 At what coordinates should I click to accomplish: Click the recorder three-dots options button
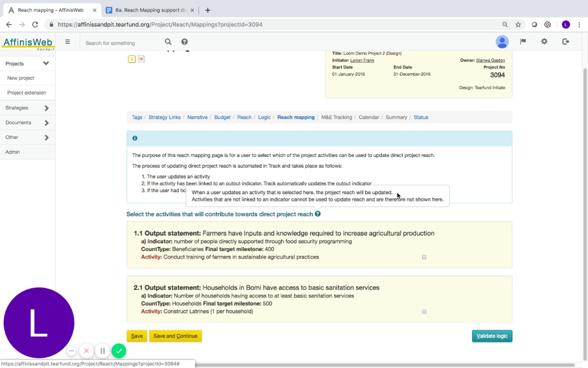[71, 351]
